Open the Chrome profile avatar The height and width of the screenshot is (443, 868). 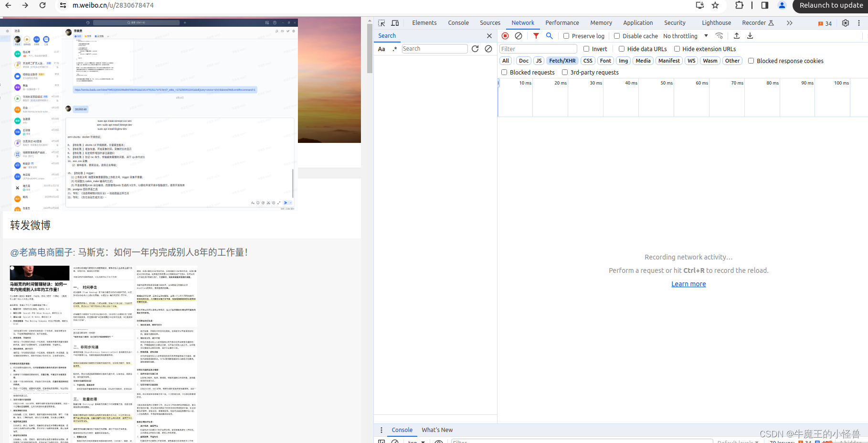point(782,5)
